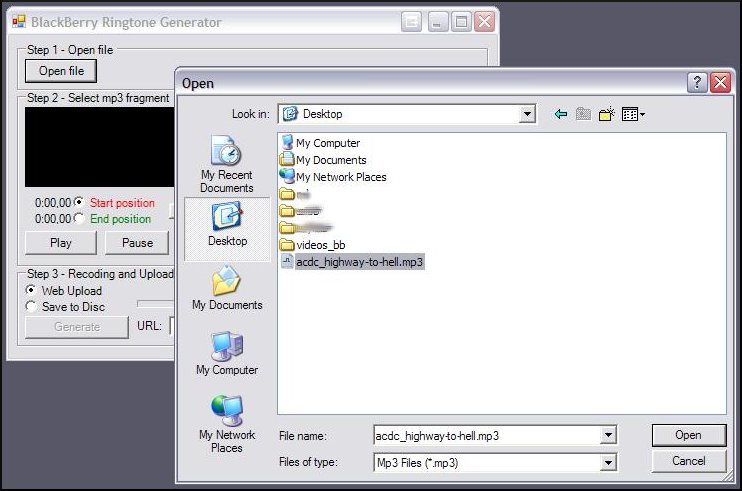Click the My Documents list icon
This screenshot has width=742, height=491.
287,159
